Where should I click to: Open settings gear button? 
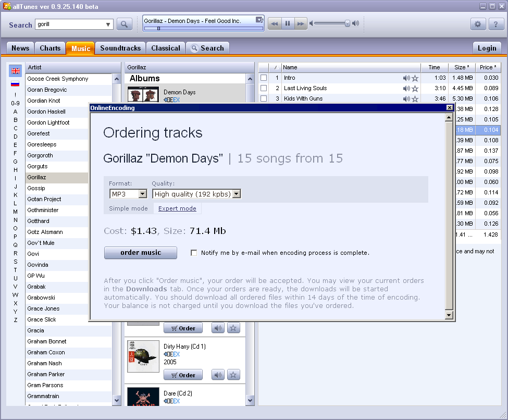(478, 24)
